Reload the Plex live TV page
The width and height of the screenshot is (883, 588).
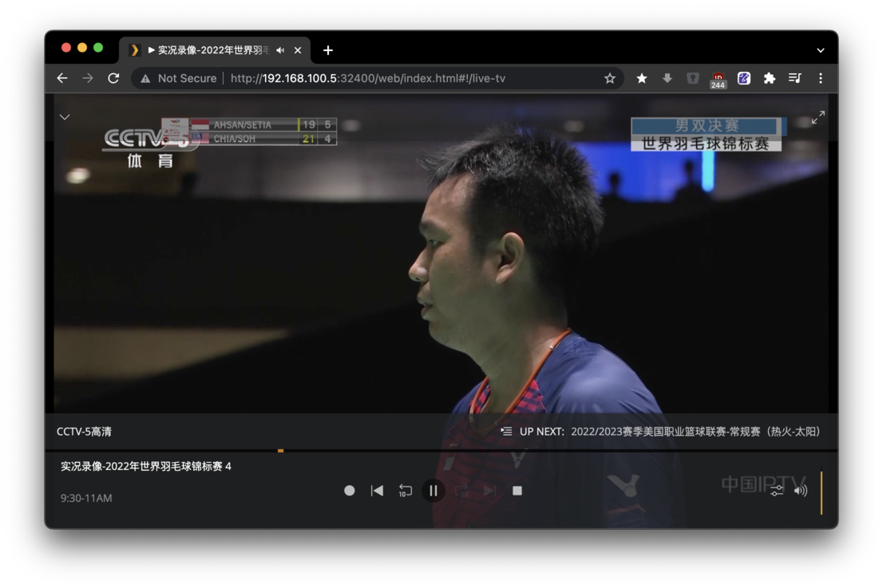pyautogui.click(x=113, y=78)
